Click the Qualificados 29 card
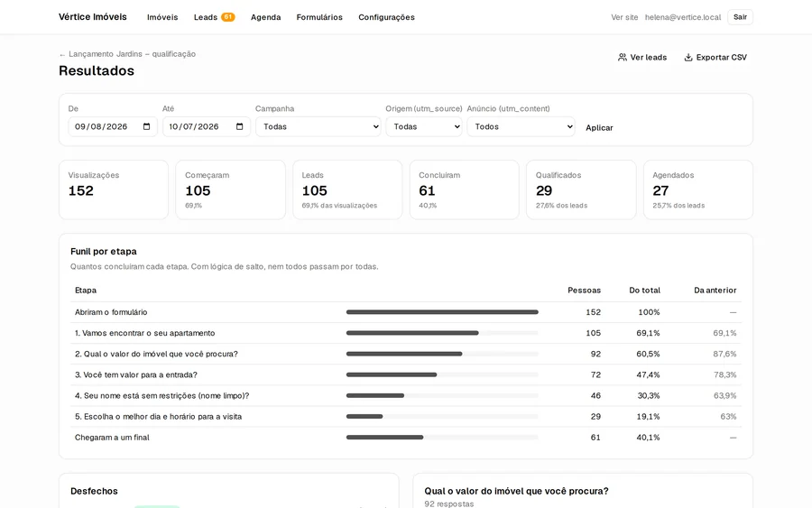The image size is (812, 508). point(581,189)
